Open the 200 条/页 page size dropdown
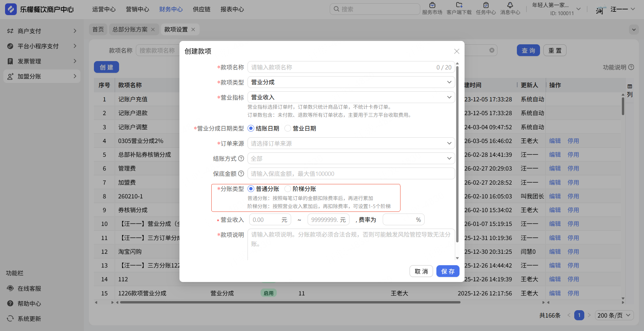This screenshot has height=331, width=644. click(x=614, y=315)
